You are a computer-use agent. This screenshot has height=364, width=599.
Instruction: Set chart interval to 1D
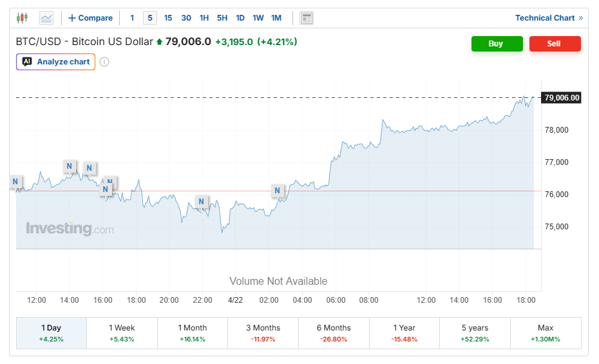click(240, 18)
